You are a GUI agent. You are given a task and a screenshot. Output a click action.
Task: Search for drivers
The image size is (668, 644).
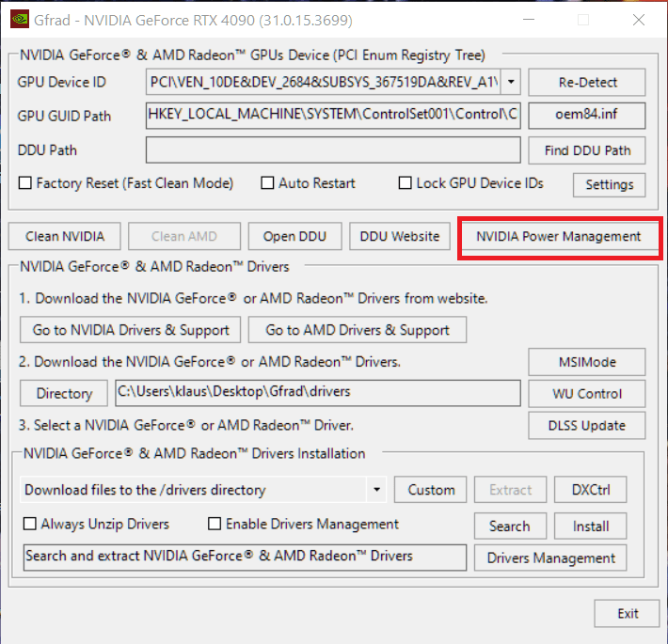[510, 526]
